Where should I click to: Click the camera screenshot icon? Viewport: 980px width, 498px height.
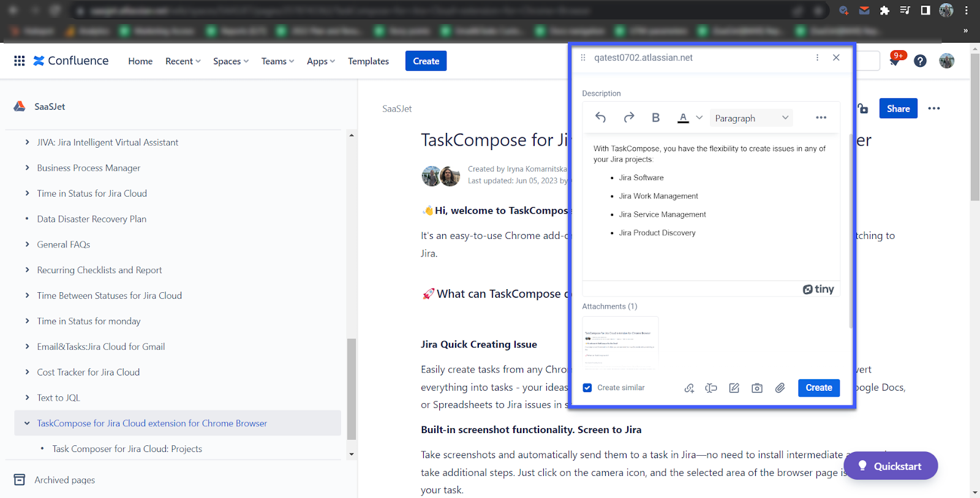click(x=757, y=388)
